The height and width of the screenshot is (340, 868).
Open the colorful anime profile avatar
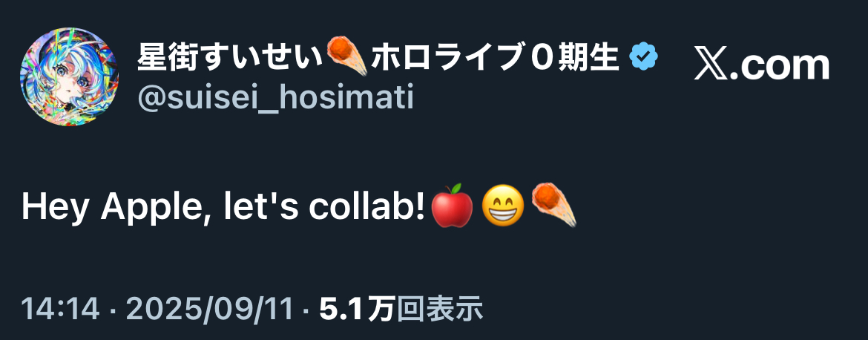pyautogui.click(x=69, y=76)
